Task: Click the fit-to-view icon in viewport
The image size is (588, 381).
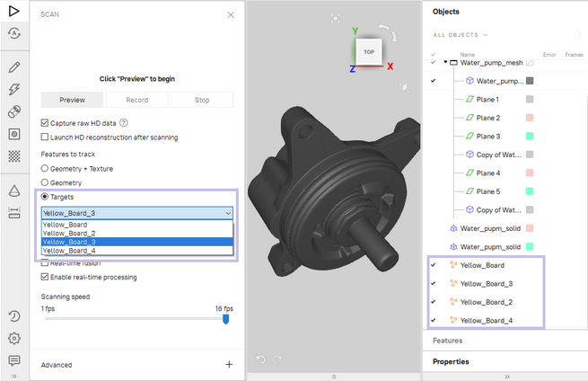Action: [335, 18]
